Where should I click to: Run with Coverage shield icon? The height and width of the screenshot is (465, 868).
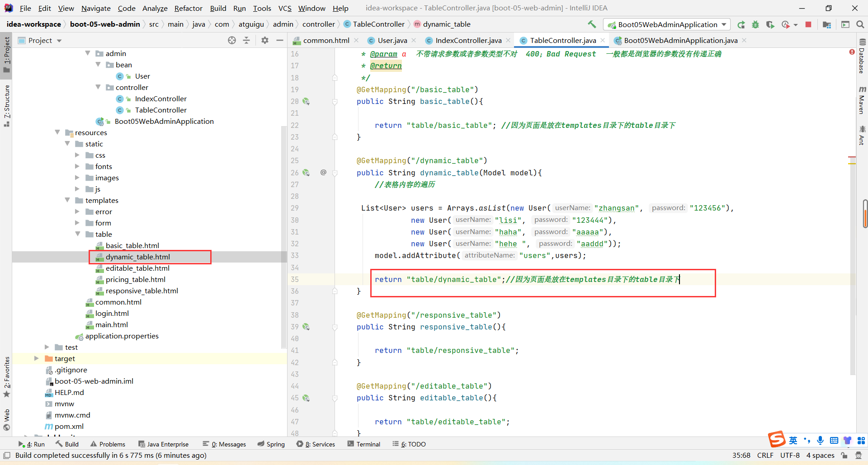(x=770, y=24)
